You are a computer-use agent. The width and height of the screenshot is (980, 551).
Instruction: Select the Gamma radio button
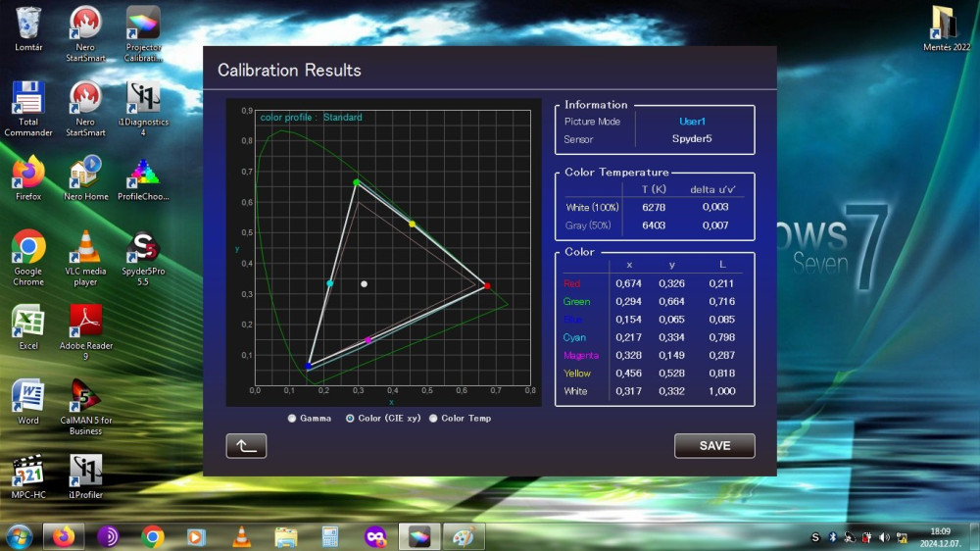pos(292,419)
